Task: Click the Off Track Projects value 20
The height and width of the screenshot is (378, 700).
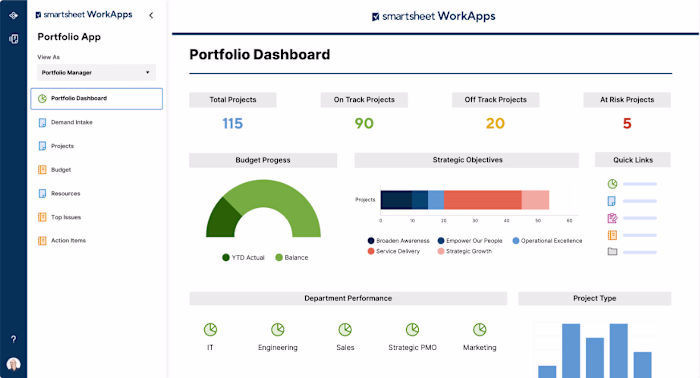Action: [495, 123]
